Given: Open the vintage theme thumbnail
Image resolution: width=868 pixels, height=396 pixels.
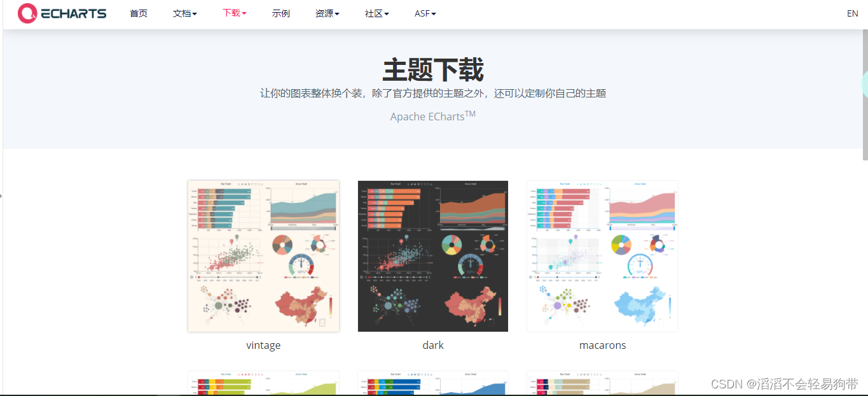Looking at the screenshot, I should [x=263, y=256].
